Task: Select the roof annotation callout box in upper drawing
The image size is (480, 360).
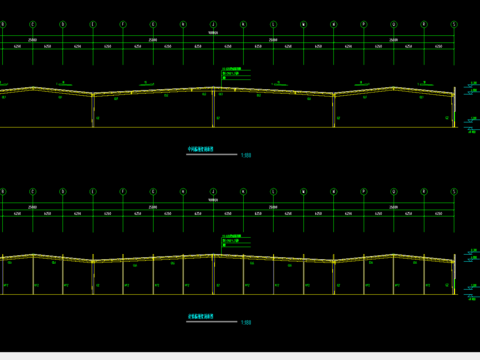Action: tap(236, 74)
